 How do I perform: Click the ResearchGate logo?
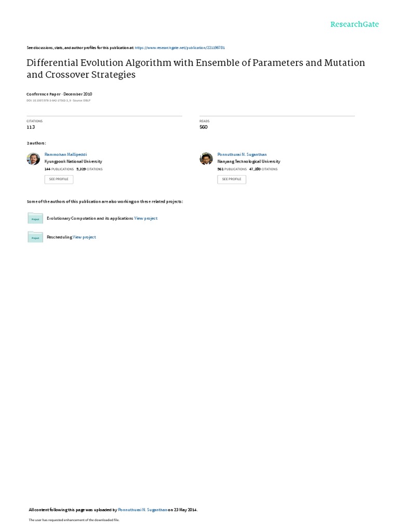[x=354, y=24]
